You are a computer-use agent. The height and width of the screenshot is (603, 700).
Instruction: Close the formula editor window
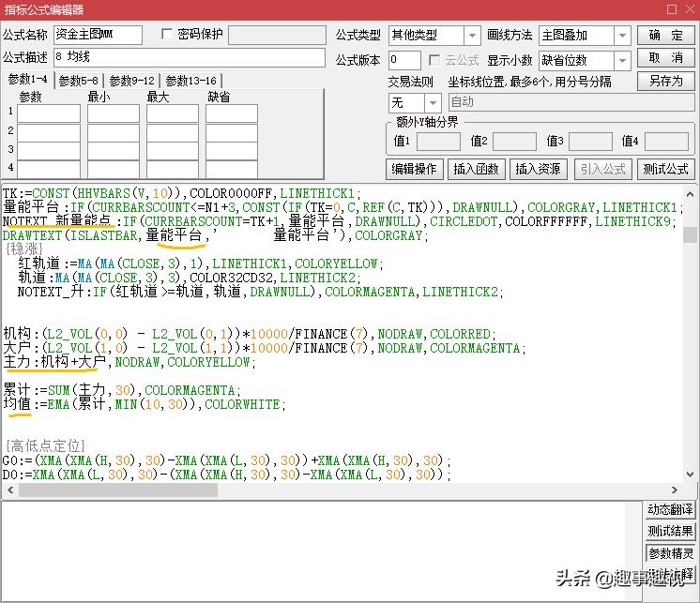click(x=685, y=10)
